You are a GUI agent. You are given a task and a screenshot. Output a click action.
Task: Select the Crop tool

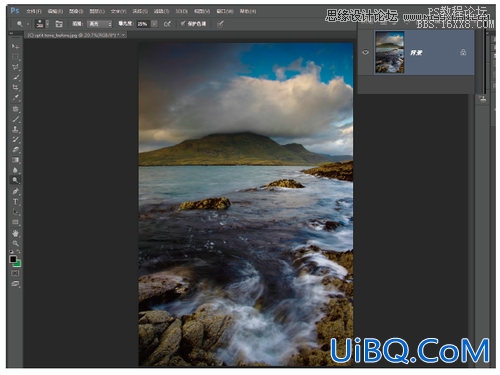pyautogui.click(x=15, y=87)
